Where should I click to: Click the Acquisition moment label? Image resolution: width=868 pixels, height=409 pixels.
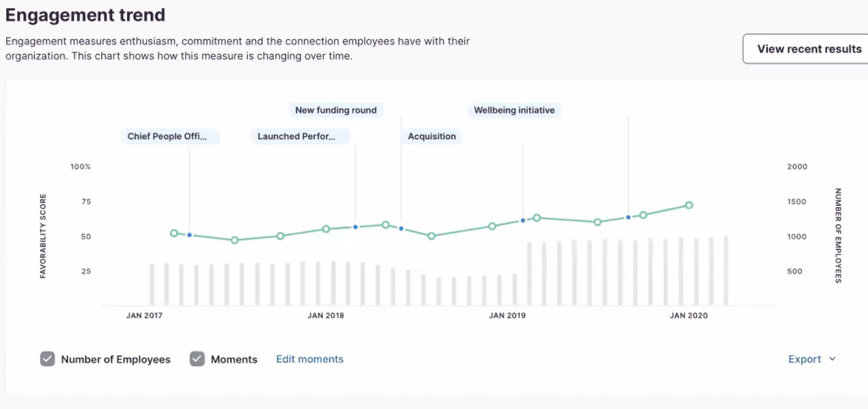(x=432, y=136)
